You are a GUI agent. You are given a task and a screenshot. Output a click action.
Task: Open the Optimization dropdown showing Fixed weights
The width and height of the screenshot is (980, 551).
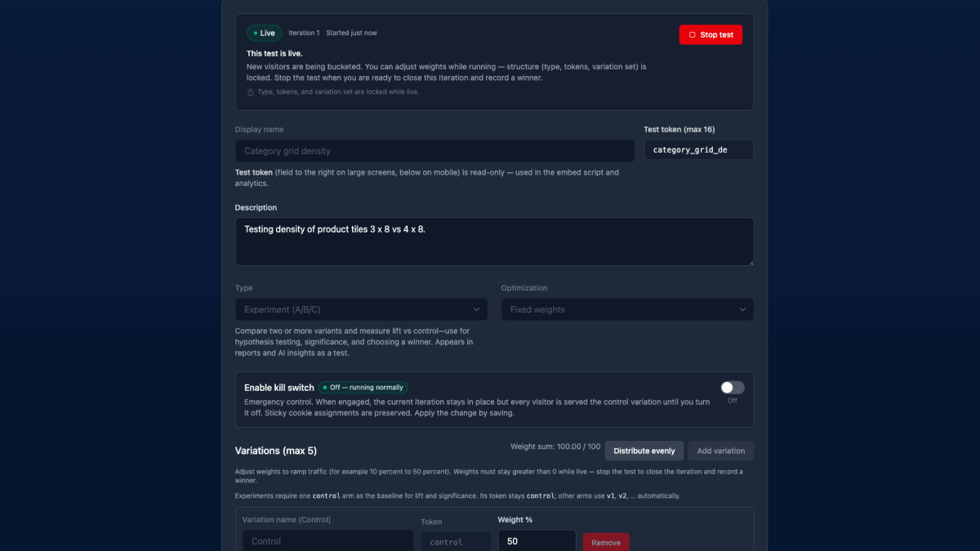[627, 309]
